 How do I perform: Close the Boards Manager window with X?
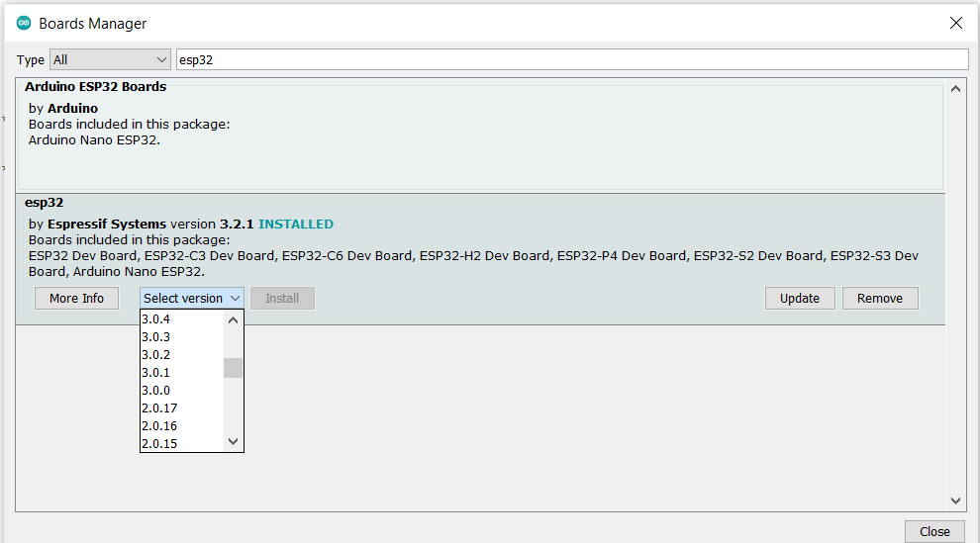(x=955, y=23)
